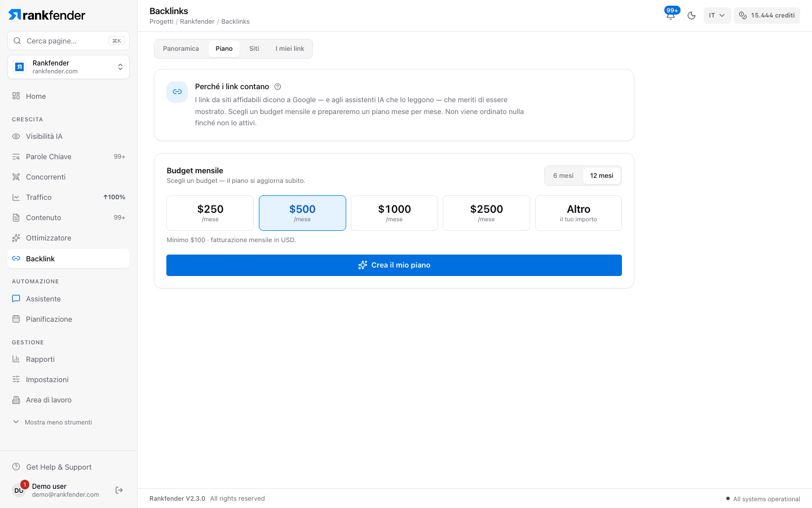
Task: Open the IT language dropdown
Action: (x=717, y=15)
